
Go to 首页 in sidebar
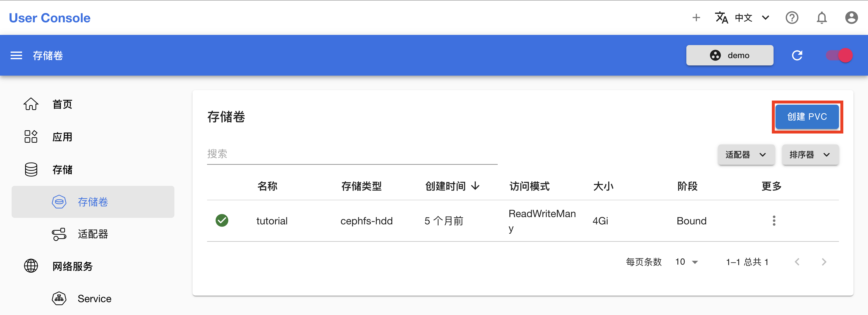(62, 104)
